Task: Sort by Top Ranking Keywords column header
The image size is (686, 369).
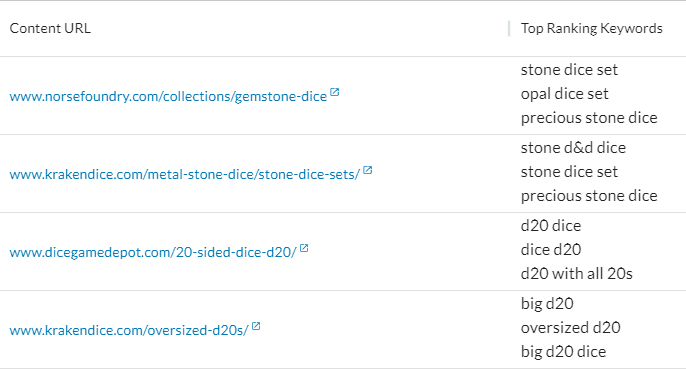Action: click(592, 28)
